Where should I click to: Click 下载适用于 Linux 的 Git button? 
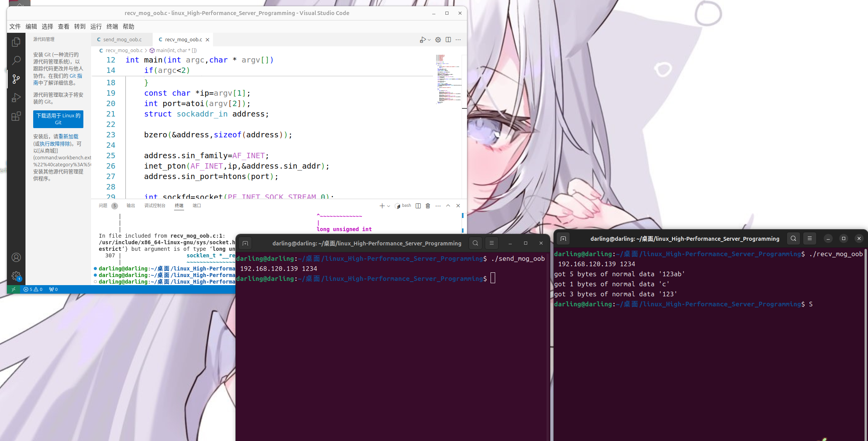(58, 119)
